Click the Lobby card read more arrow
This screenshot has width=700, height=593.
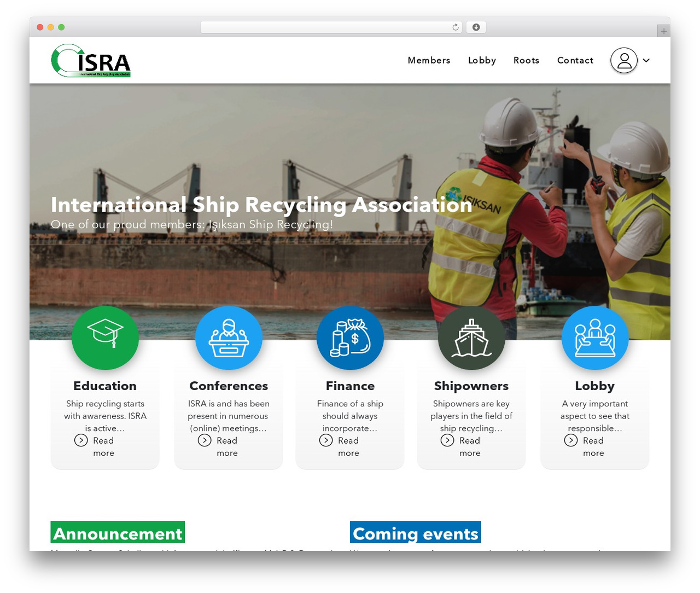tap(571, 440)
